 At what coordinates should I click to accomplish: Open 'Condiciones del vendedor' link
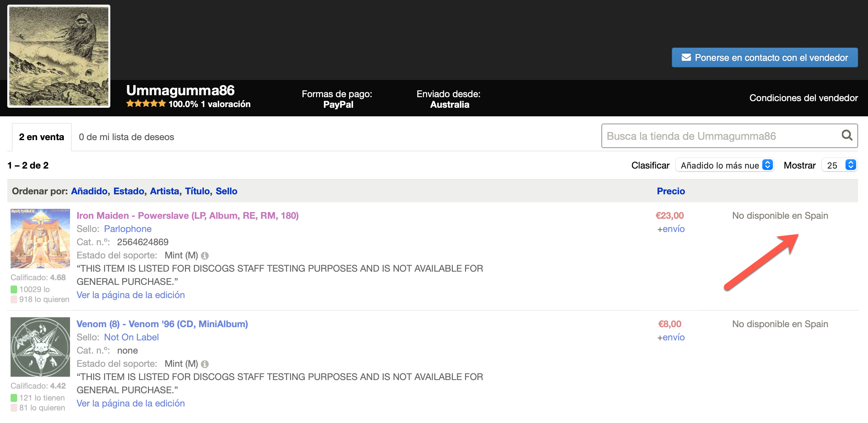coord(803,98)
